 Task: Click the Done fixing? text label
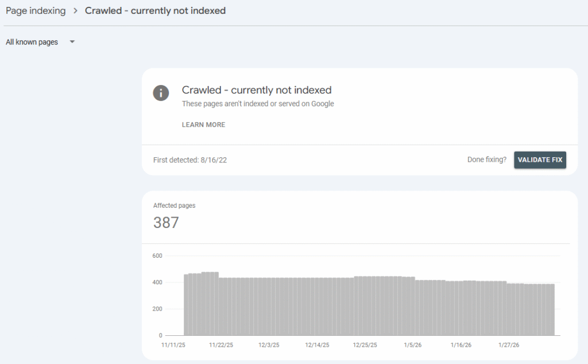[486, 160]
